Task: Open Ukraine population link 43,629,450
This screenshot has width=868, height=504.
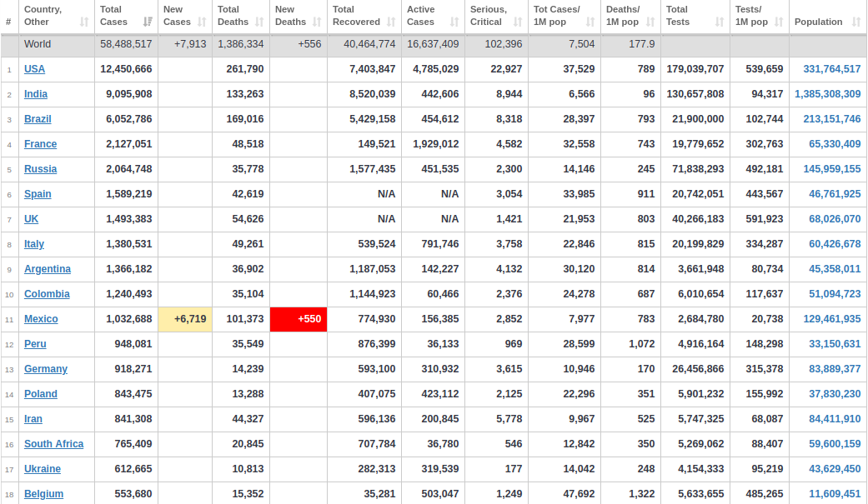Action: [x=835, y=468]
